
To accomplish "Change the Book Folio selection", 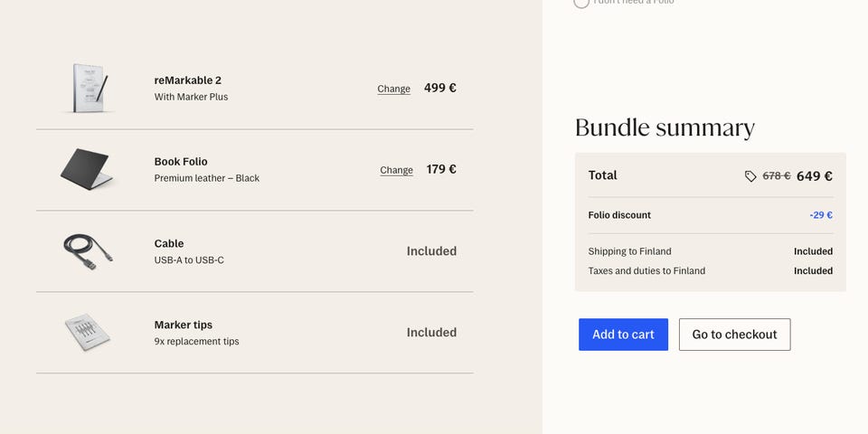I will tap(396, 170).
